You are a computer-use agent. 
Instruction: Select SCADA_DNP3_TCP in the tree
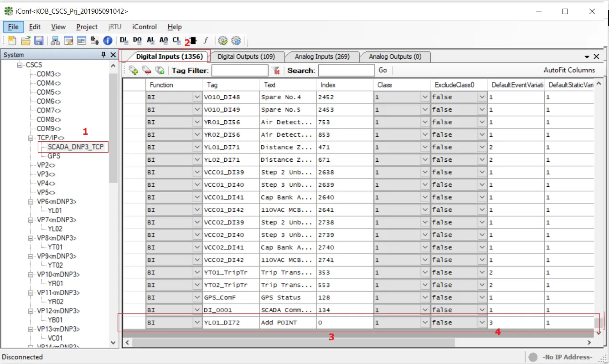coord(76,147)
